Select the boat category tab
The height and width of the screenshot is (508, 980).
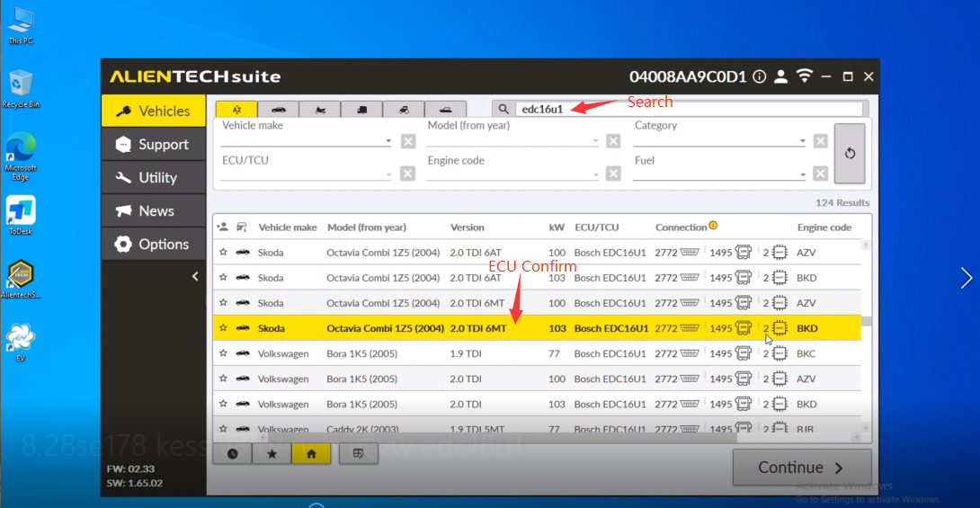pyautogui.click(x=446, y=110)
